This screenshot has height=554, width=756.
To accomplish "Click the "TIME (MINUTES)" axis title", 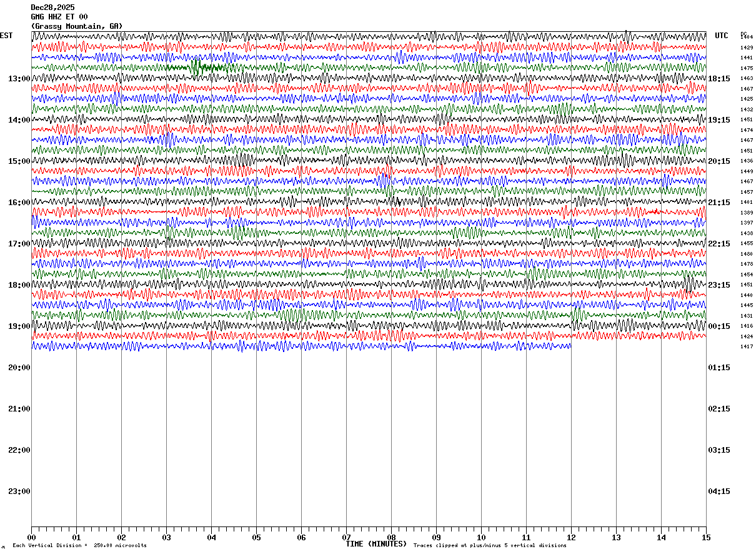I will (376, 544).
